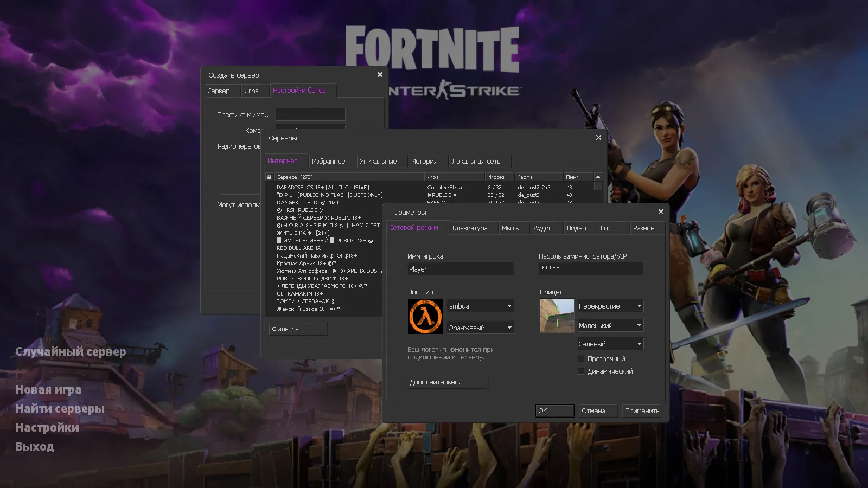
Task: Apply settings with Применить button
Action: (641, 410)
